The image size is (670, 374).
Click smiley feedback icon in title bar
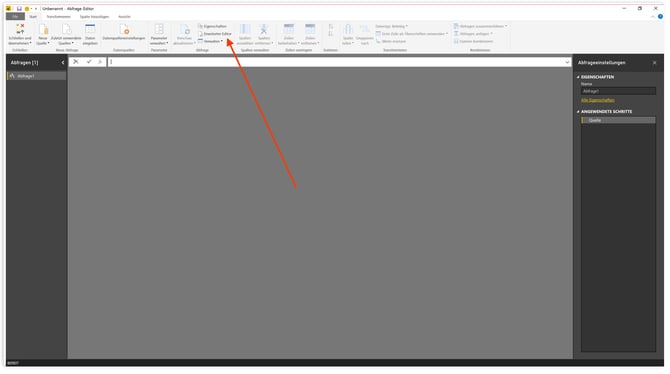(x=26, y=9)
